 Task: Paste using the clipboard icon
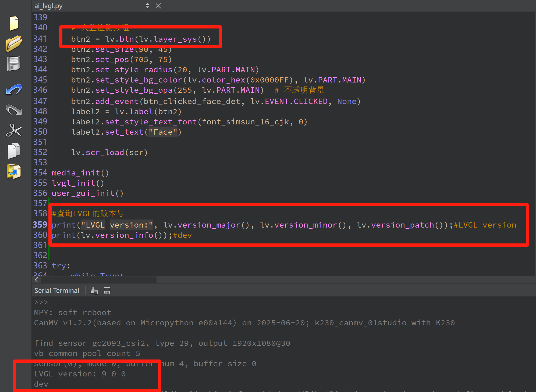click(14, 171)
